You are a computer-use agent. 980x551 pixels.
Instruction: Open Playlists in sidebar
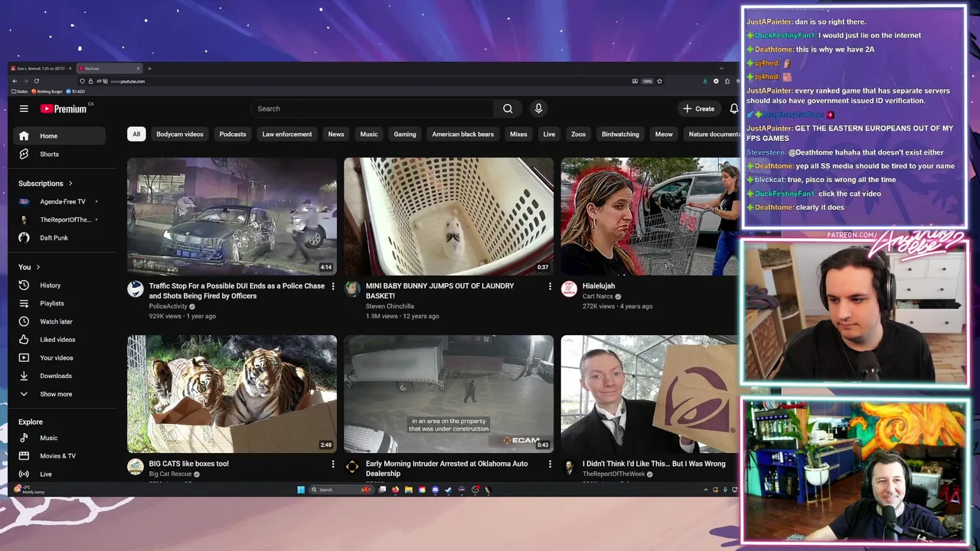click(x=59, y=303)
